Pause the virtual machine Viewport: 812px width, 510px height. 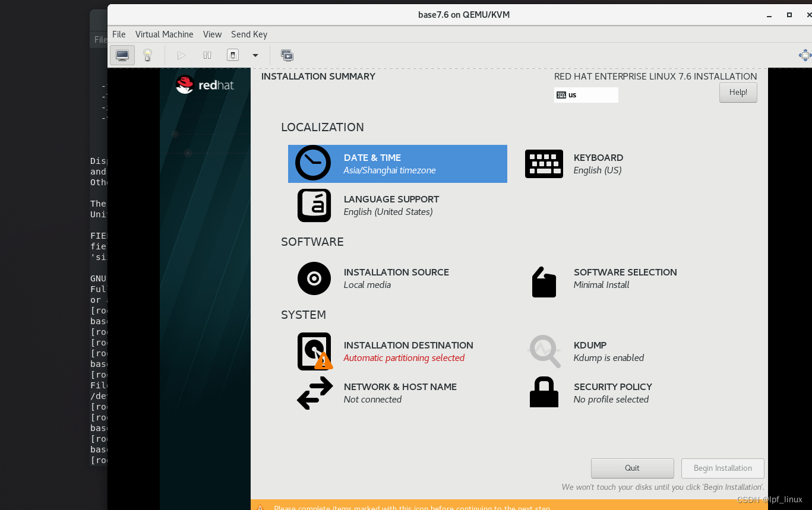pyautogui.click(x=207, y=55)
